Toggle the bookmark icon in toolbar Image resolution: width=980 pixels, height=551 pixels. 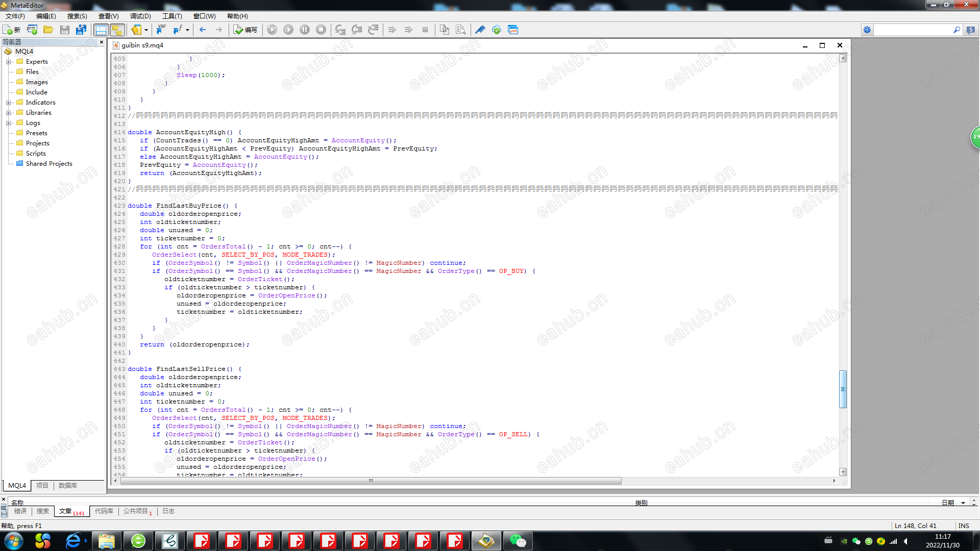click(x=136, y=30)
